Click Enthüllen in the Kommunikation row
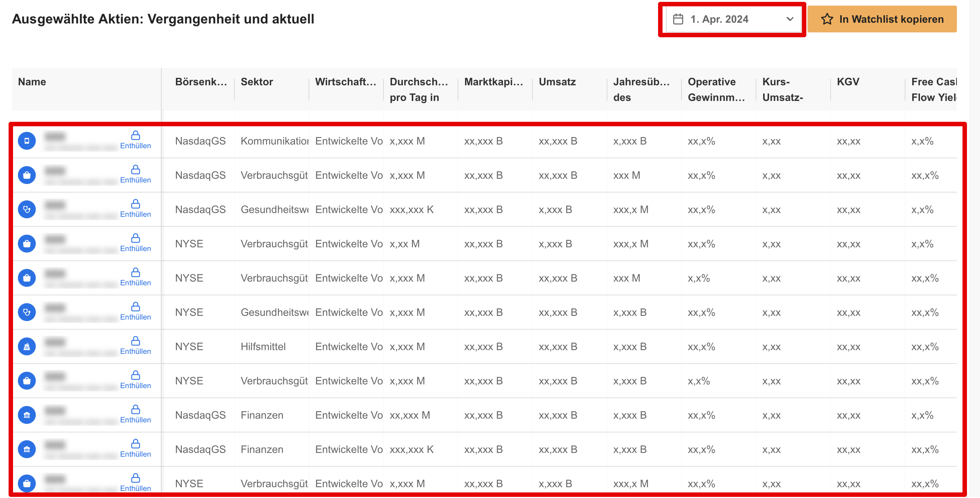980x498 pixels. click(x=135, y=146)
